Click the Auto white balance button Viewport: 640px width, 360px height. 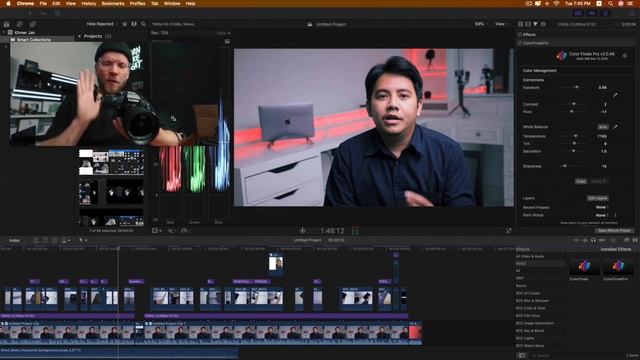602,127
